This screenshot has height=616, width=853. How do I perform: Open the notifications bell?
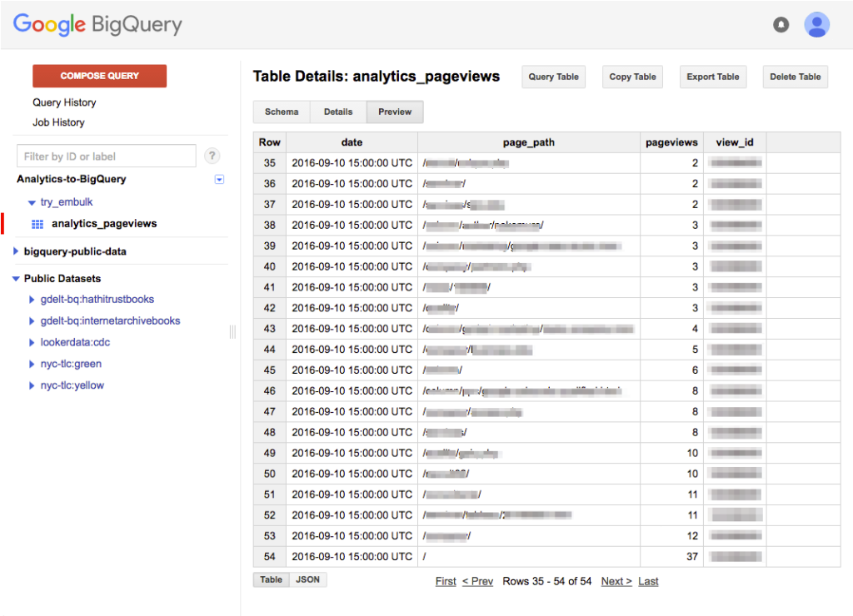point(781,25)
